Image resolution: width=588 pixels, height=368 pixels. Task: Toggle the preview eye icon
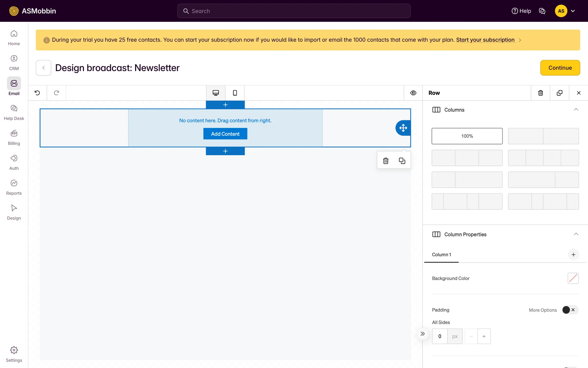coord(413,93)
